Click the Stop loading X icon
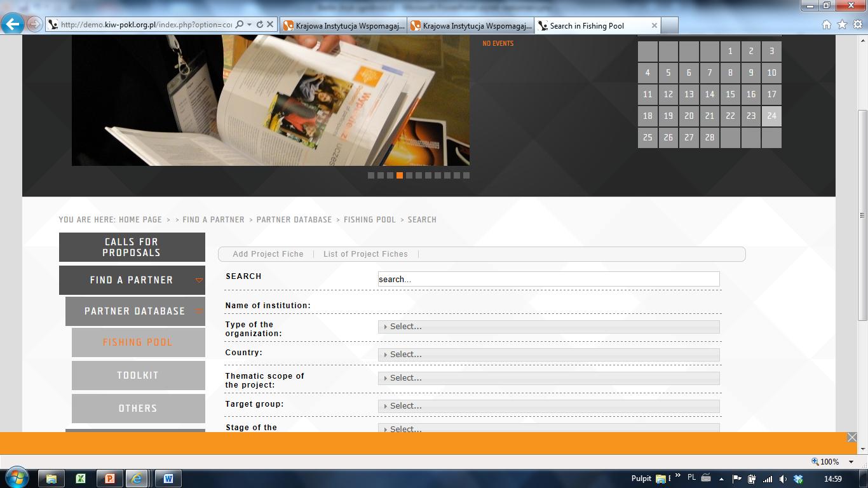The width and height of the screenshot is (868, 488). click(x=269, y=25)
